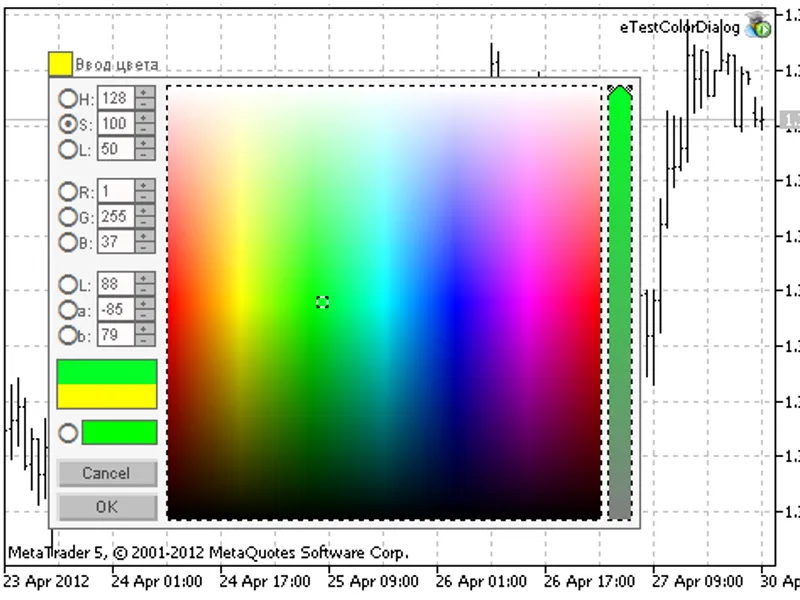This screenshot has width=800, height=600.
Task: Click the picker cursor in the color field
Action: (x=322, y=302)
